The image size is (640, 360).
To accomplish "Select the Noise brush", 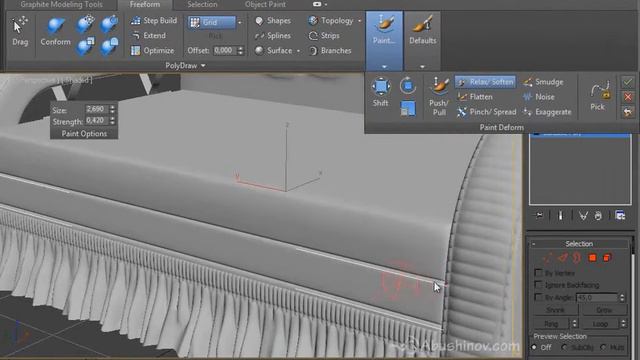I will point(538,97).
